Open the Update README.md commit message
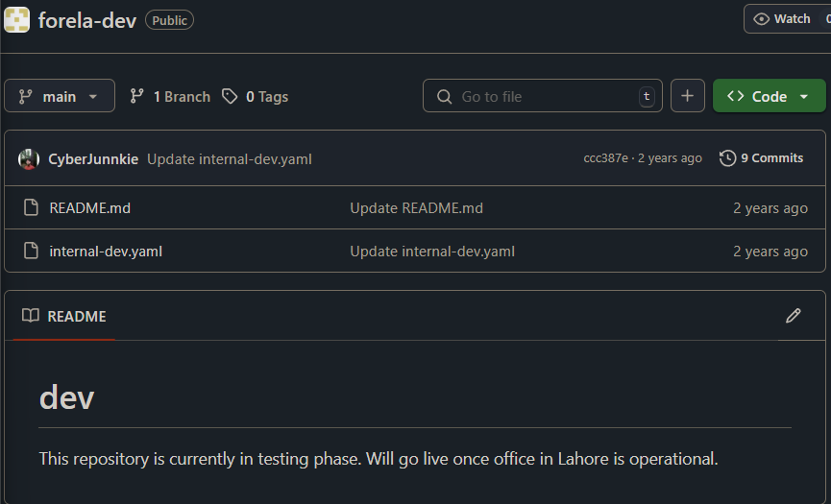Screen dimensions: 831x504 tap(417, 208)
